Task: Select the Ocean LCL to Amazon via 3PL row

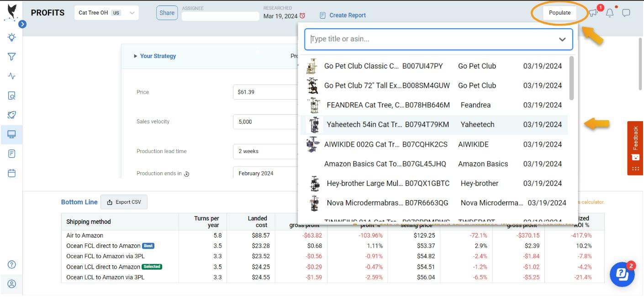Action: point(333,277)
